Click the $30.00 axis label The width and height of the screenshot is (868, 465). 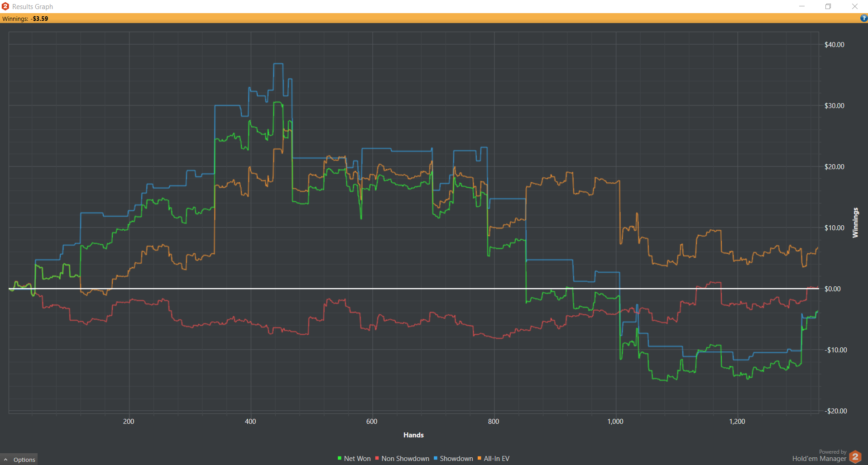tap(834, 106)
